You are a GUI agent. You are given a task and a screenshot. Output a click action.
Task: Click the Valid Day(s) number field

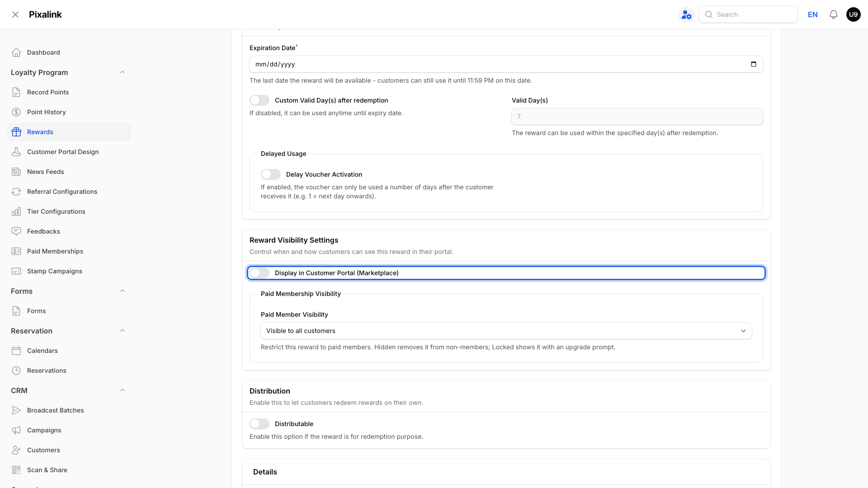tap(637, 117)
